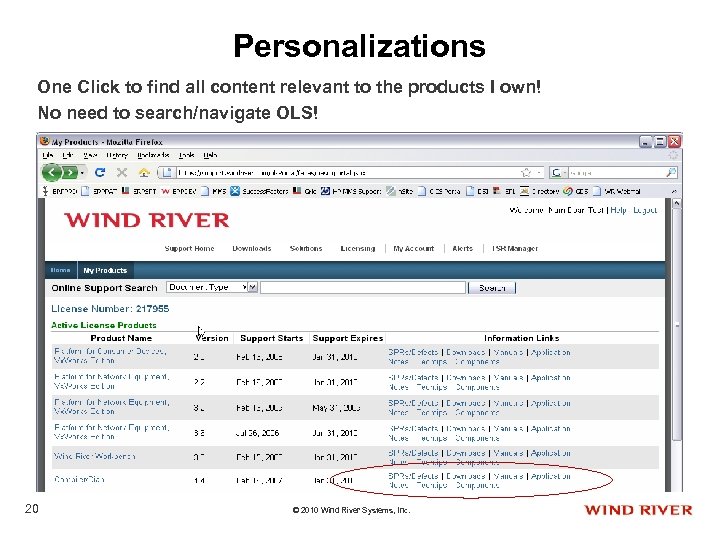Open the Help menu in Firefox

[x=210, y=155]
